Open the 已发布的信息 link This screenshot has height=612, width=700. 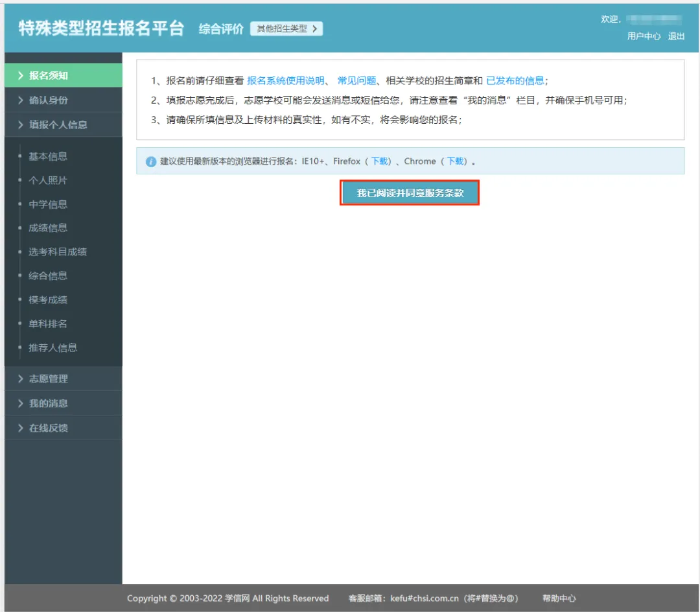click(515, 81)
